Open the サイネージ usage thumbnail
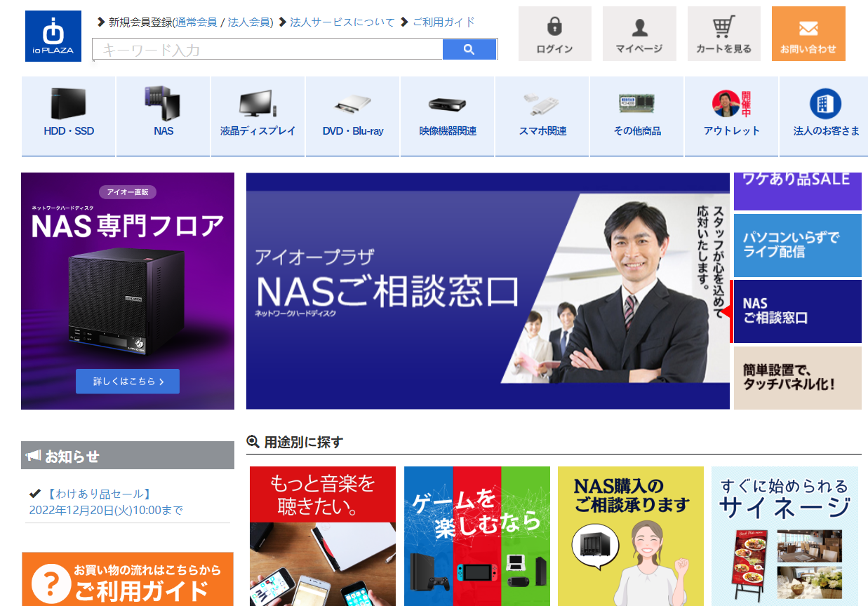868x606 pixels. [x=784, y=536]
